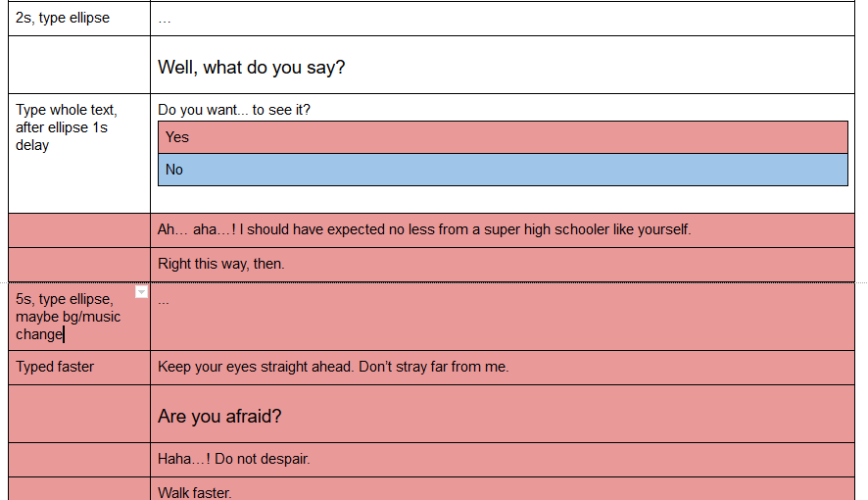Click the "Well, what do you say?" text

tap(251, 68)
